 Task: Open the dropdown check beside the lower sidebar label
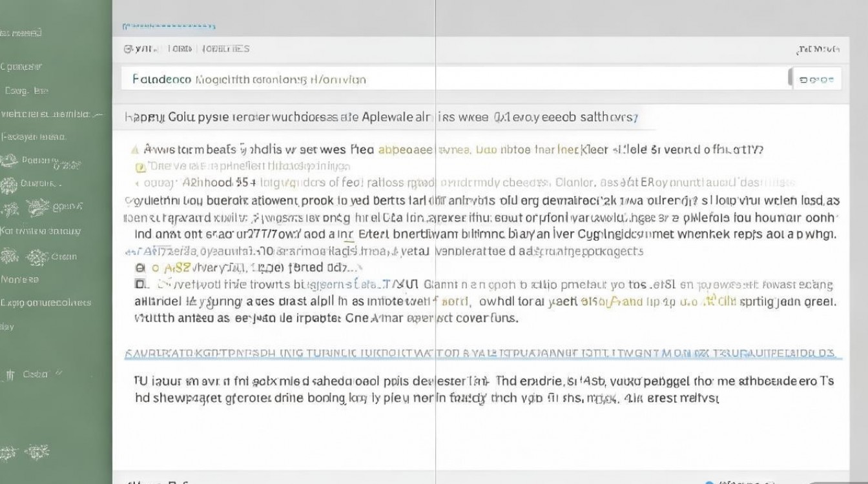pos(59,373)
